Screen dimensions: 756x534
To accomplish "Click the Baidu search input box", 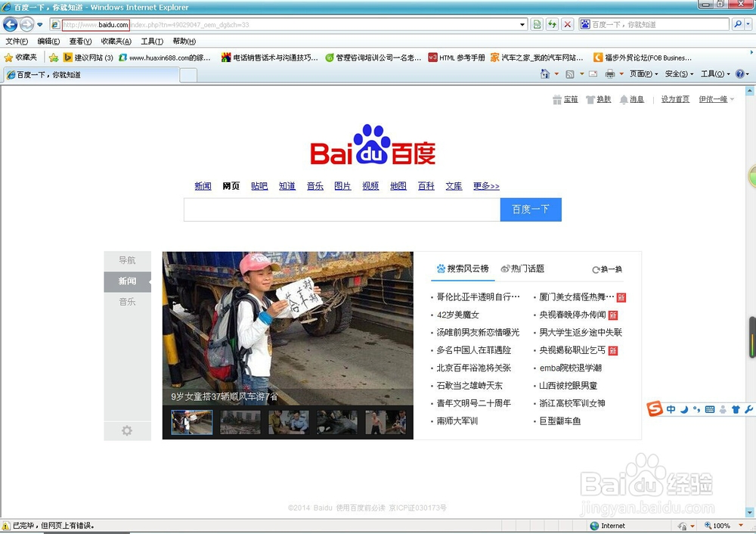I will [x=342, y=210].
